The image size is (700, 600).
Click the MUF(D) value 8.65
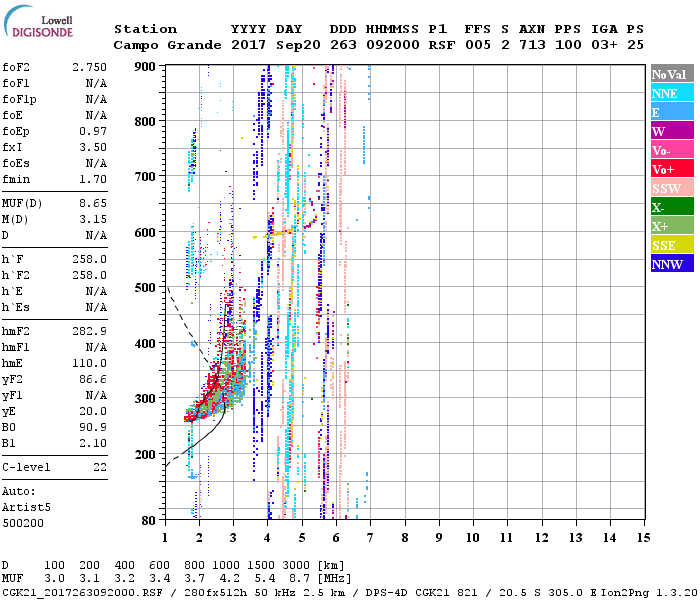point(93,204)
